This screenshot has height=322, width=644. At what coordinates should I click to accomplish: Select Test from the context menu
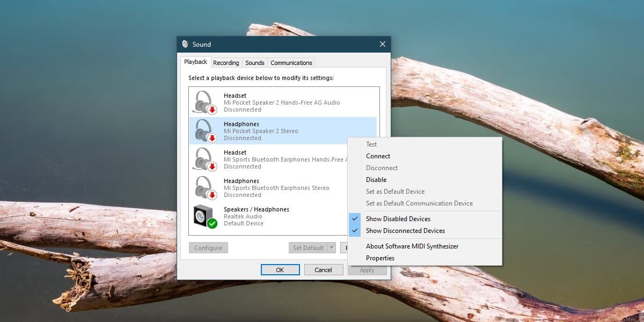371,144
